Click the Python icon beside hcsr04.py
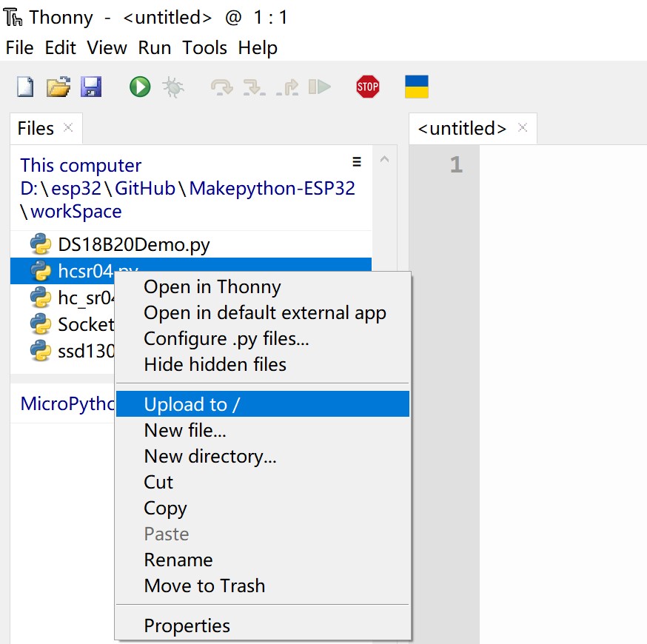Screen dimensions: 647x644 click(x=41, y=271)
